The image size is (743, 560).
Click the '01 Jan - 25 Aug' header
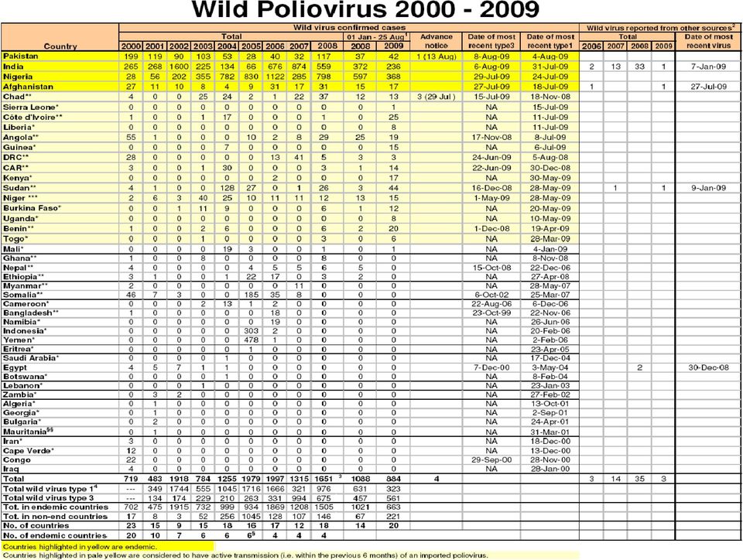377,36
